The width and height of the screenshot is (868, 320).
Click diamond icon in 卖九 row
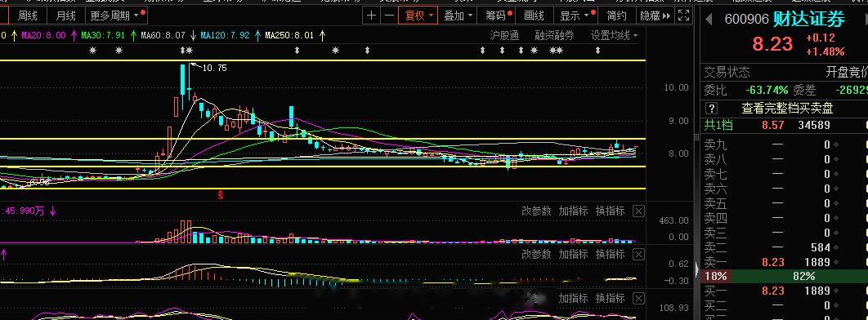(x=836, y=144)
